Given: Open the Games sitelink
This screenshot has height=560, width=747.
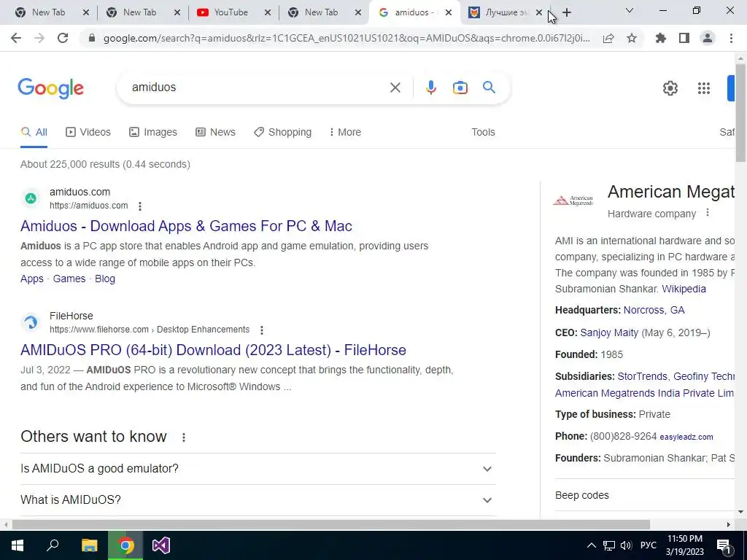Looking at the screenshot, I should tap(69, 279).
